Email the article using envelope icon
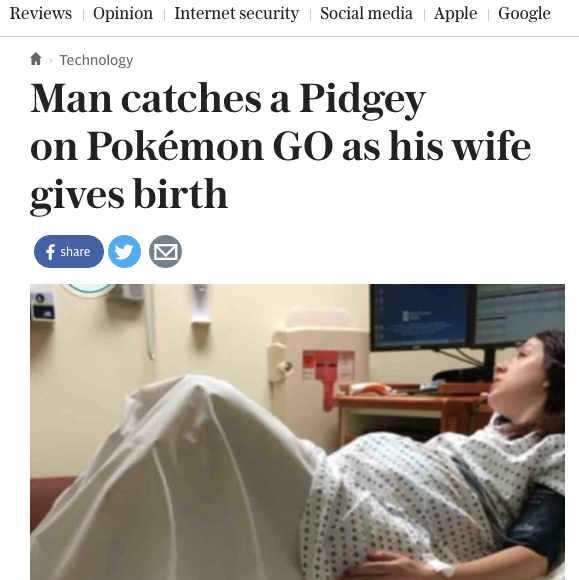The width and height of the screenshot is (579, 580). (x=165, y=252)
